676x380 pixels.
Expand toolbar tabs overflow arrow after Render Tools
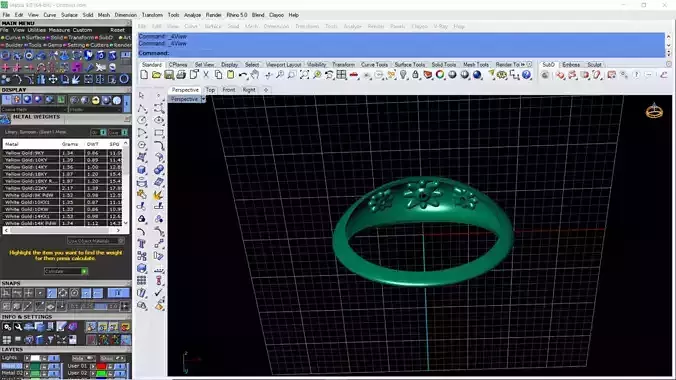point(523,64)
